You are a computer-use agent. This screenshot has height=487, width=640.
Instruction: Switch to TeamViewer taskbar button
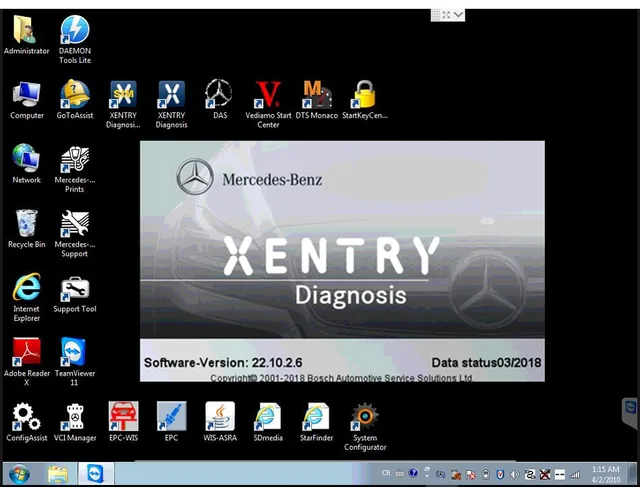96,474
